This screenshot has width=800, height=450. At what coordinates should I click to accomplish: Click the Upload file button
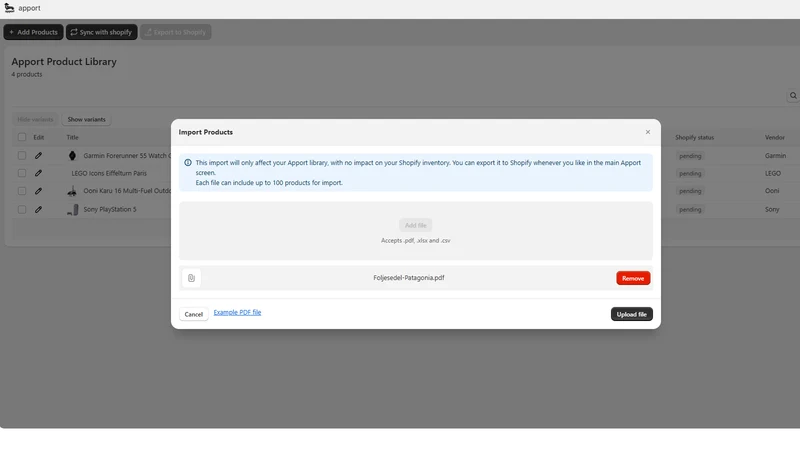[x=632, y=314]
